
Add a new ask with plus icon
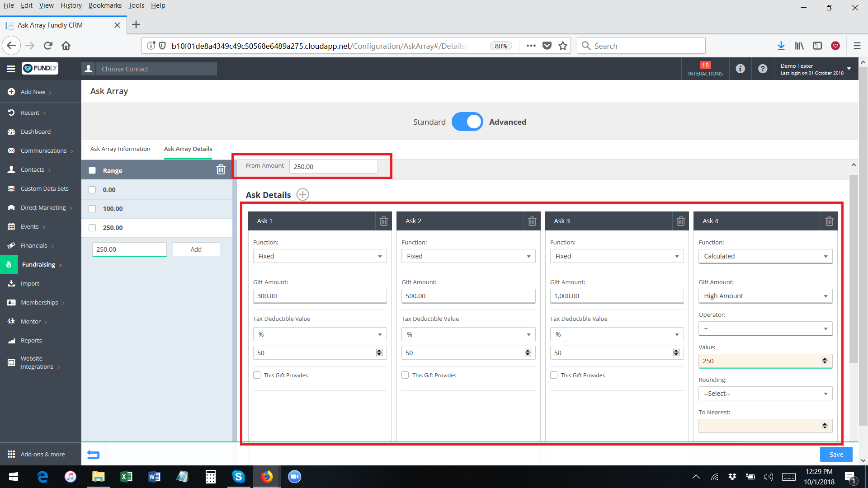(302, 194)
